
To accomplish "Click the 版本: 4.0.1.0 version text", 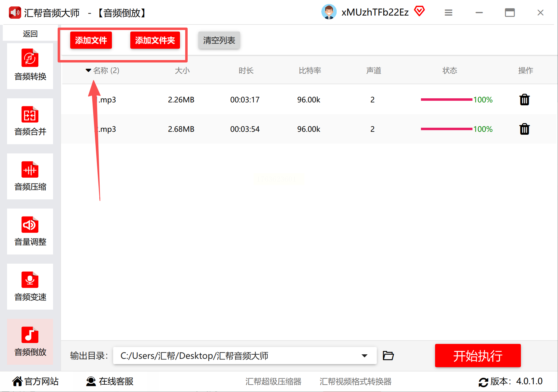I will point(517,381).
